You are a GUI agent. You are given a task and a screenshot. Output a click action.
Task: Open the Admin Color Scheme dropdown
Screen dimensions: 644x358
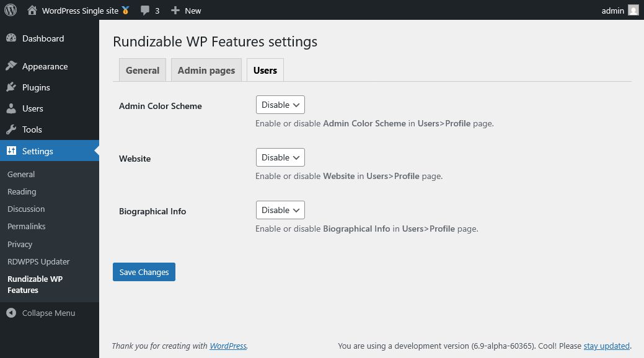(x=280, y=105)
